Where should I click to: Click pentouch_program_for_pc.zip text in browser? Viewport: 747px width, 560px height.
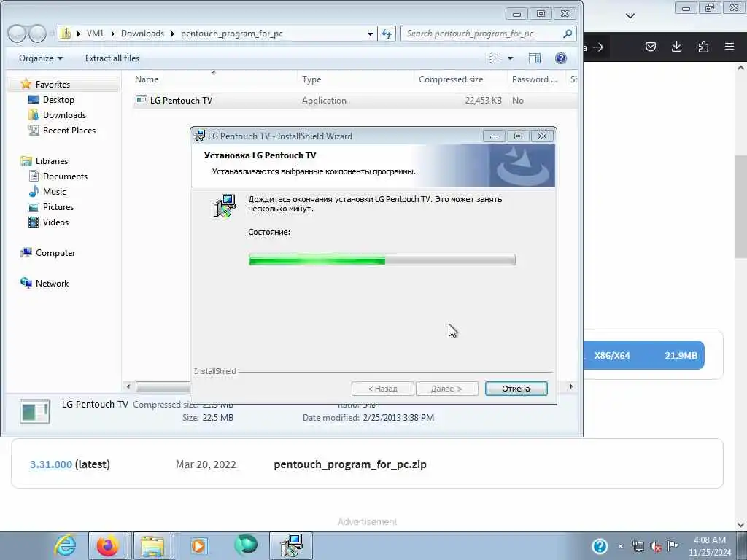[x=350, y=464]
